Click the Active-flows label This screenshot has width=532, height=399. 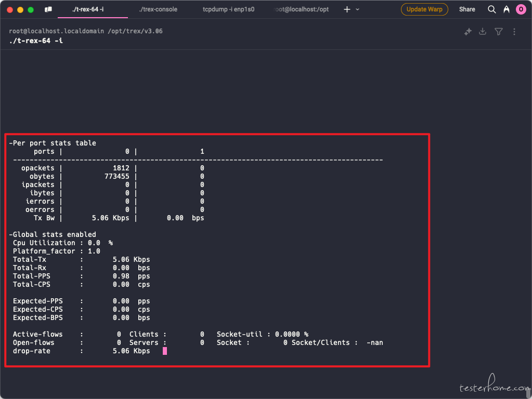pos(37,334)
